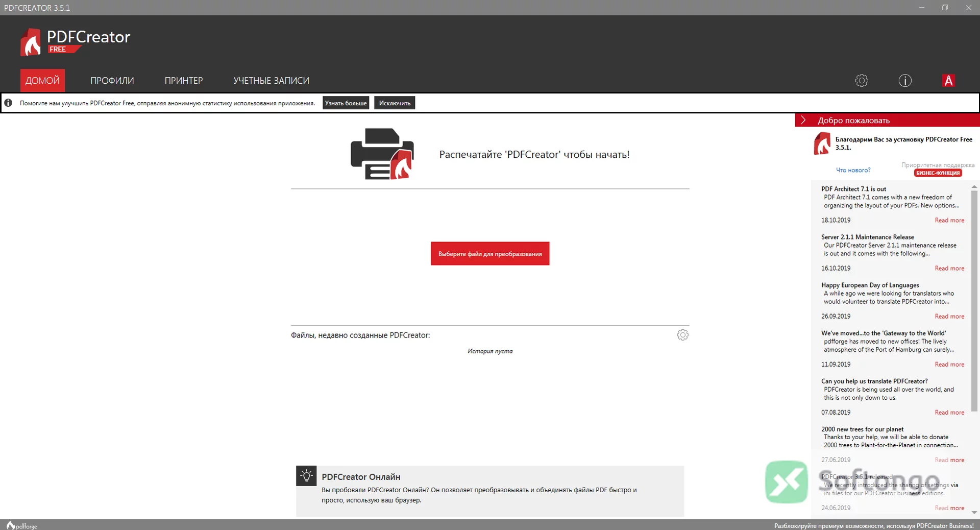
Task: Click news title Can you help us translate PDFCreator?
Action: pos(874,381)
